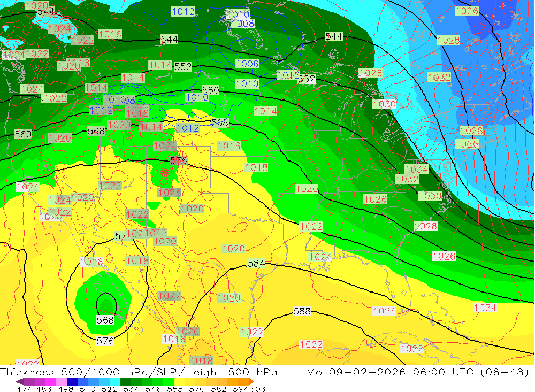The image size is (535, 392).
Task: Click the '588' height contour label
Action: coord(302,311)
